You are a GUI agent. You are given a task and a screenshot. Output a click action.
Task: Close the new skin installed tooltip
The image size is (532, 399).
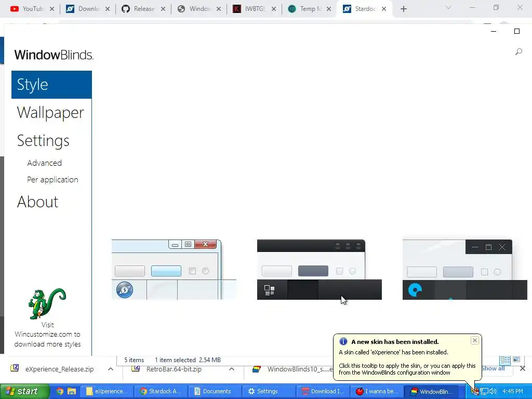coord(475,340)
